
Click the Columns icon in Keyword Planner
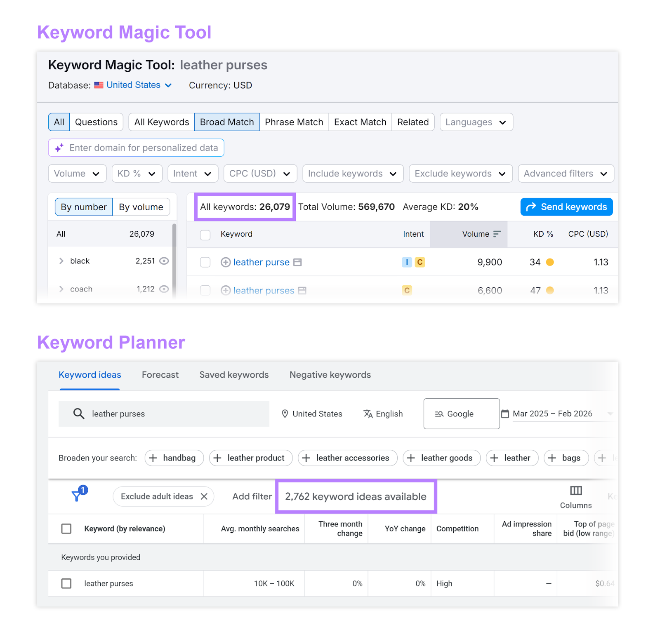[576, 491]
